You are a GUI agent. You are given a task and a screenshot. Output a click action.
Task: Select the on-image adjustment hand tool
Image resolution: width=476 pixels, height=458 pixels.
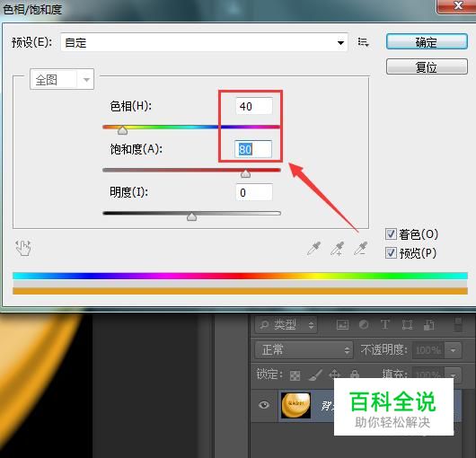click(x=23, y=248)
